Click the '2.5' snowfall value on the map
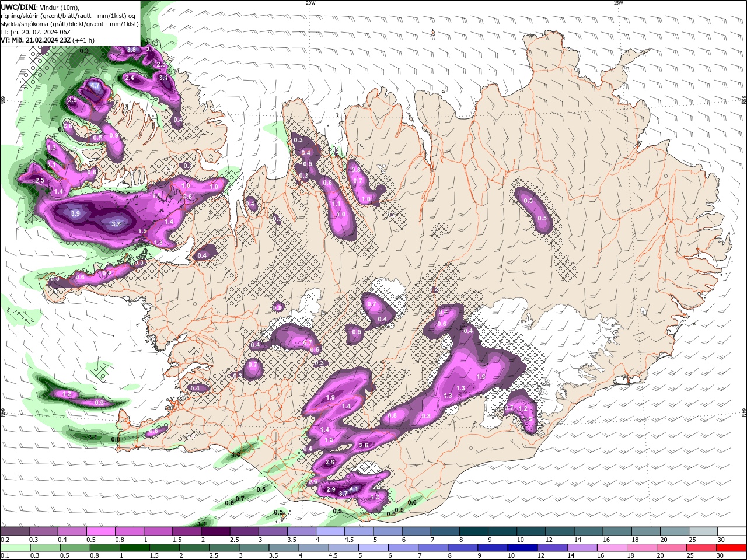The image size is (747, 560). [x=40, y=181]
